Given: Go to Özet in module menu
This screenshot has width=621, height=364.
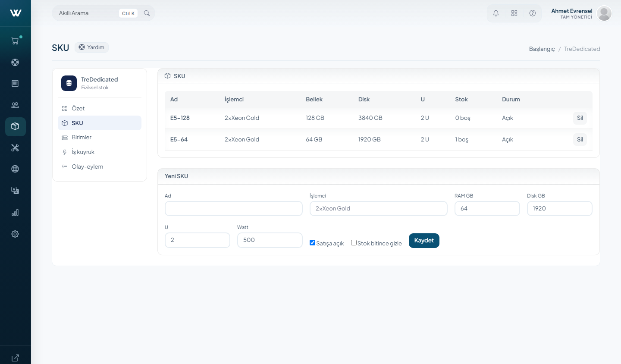Looking at the screenshot, I should click(100, 108).
